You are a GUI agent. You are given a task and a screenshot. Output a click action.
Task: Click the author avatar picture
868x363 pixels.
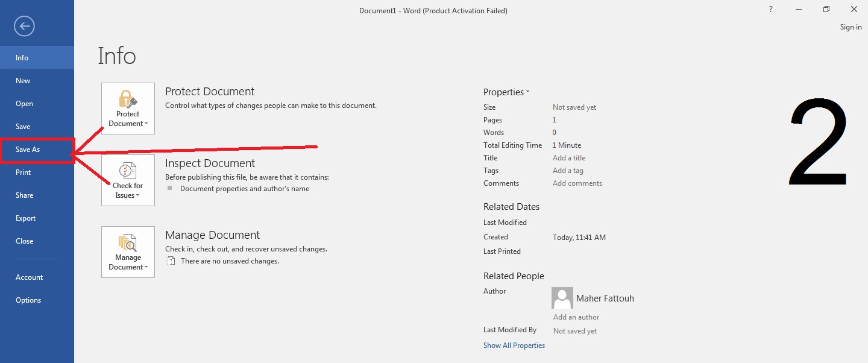tap(562, 298)
